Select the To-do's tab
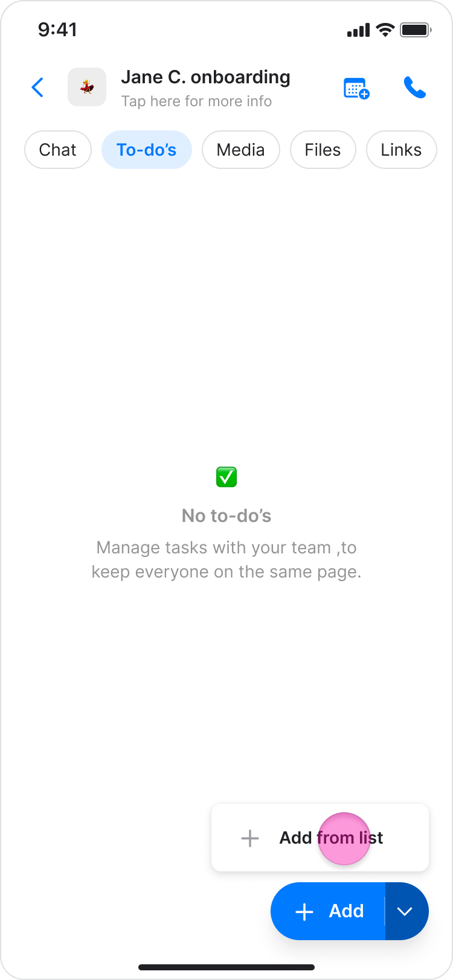Screen dimensions: 453x980 [x=147, y=150]
